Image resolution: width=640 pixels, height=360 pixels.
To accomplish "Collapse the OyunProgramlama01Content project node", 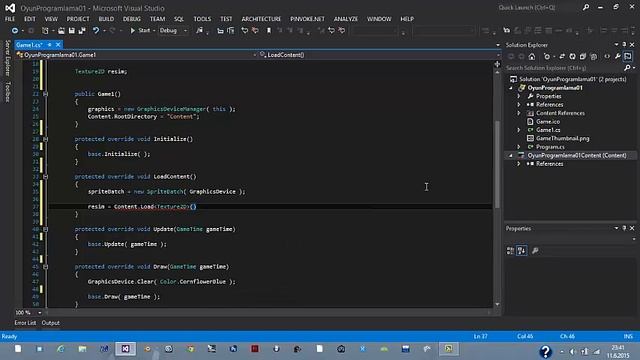I will [511, 156].
